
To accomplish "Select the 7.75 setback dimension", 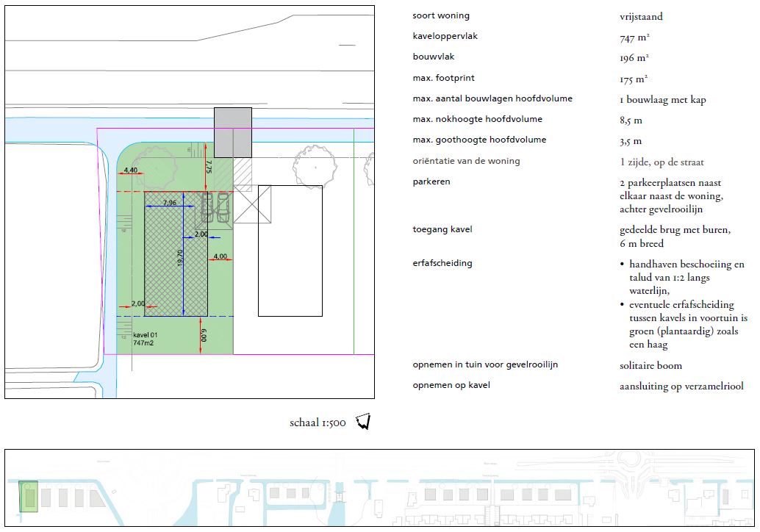I will [x=209, y=168].
